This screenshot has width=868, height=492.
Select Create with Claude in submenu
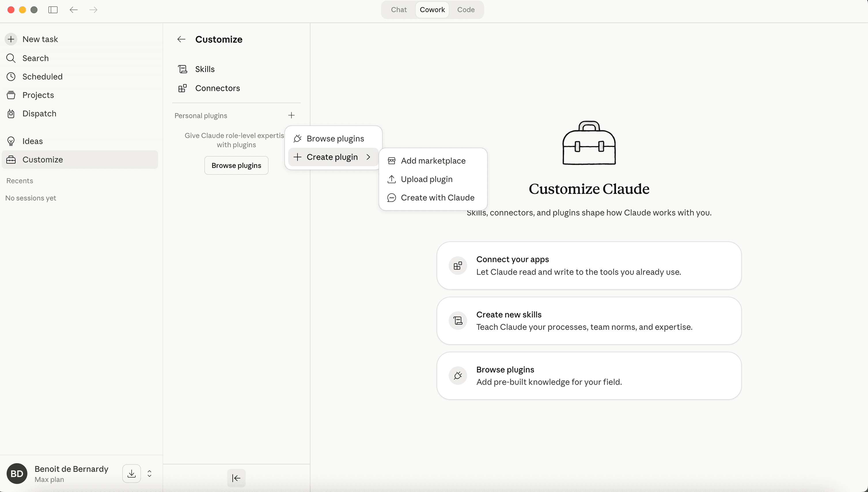coord(433,198)
